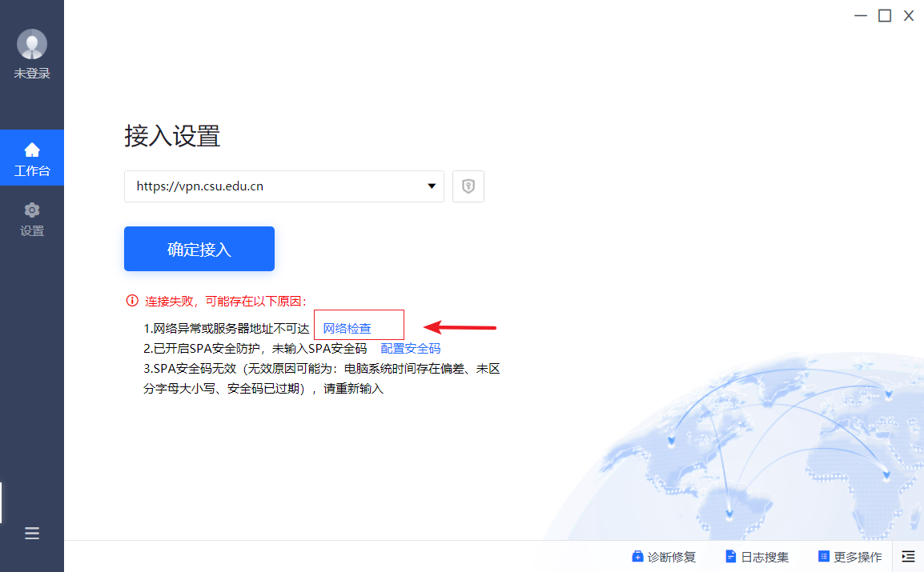Click the red connection failure warning icon
924x572 pixels.
[132, 301]
